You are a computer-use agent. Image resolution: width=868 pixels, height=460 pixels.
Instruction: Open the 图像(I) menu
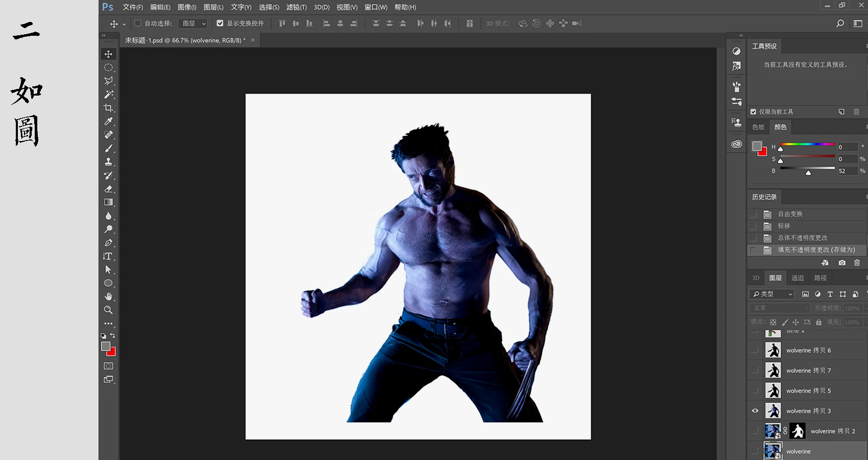click(x=187, y=7)
